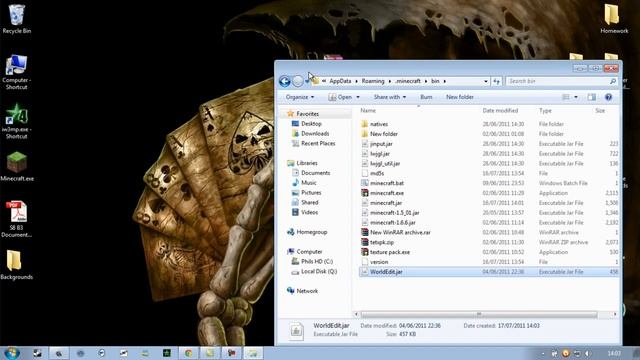
Task: Open the Recycle Bin desktop icon
Action: pos(16,19)
